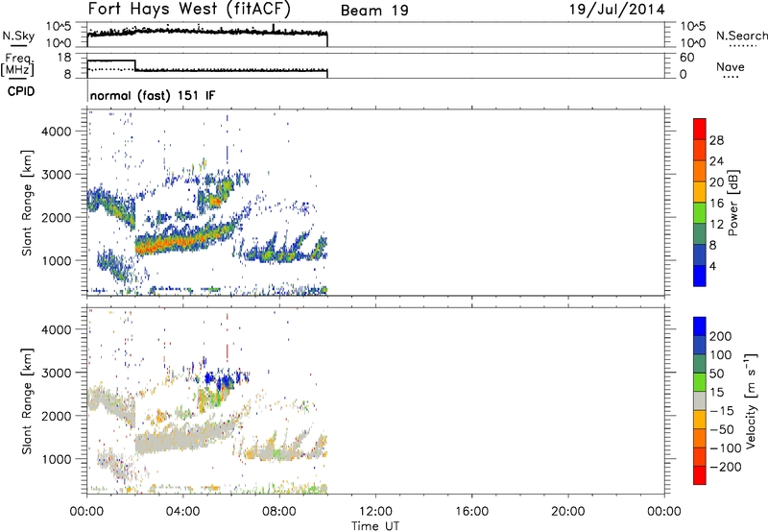Click the "12:00" time tick label
The height and width of the screenshot is (532, 768).
[375, 512]
